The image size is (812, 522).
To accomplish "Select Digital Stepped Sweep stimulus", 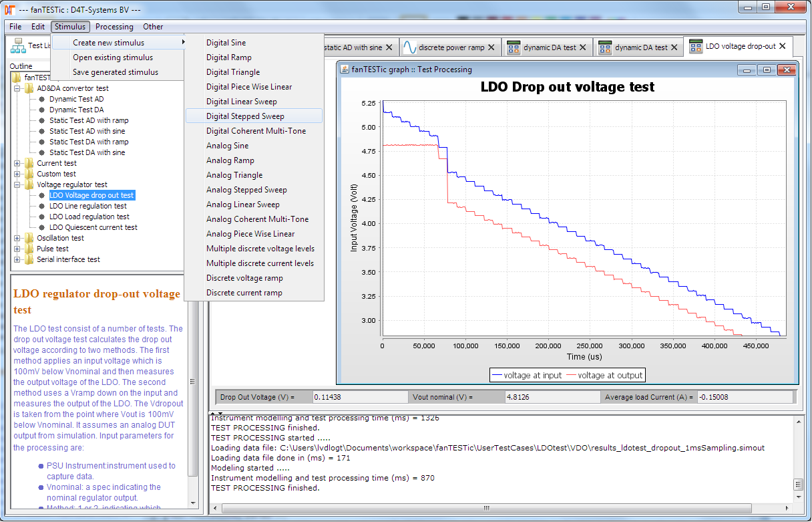I will (x=254, y=116).
